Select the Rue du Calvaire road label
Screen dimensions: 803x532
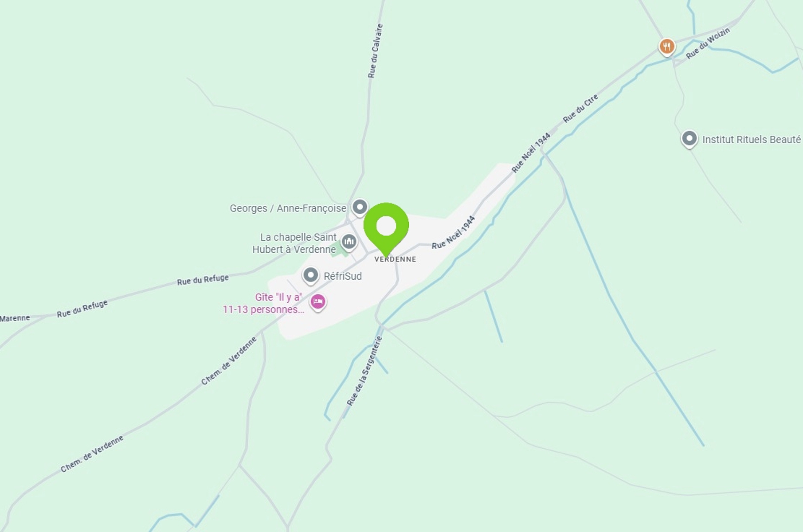coord(375,51)
